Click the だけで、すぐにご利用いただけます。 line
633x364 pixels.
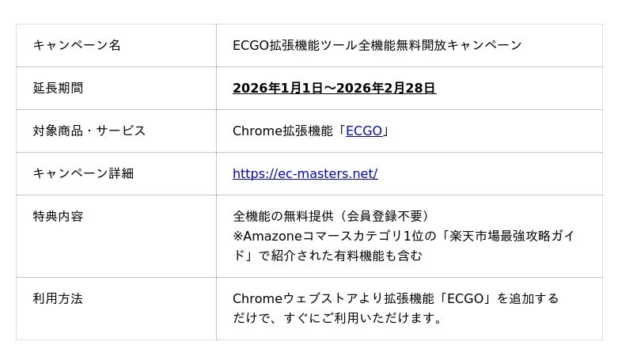337,319
